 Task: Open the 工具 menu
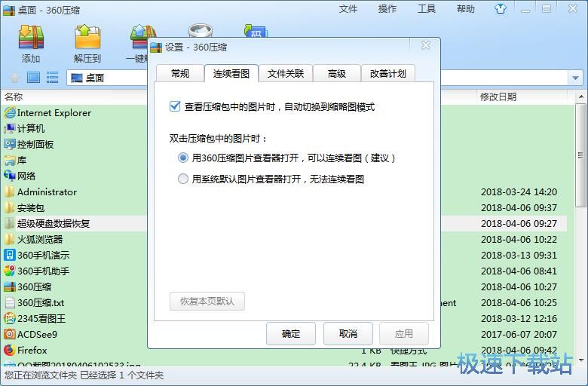(x=427, y=8)
